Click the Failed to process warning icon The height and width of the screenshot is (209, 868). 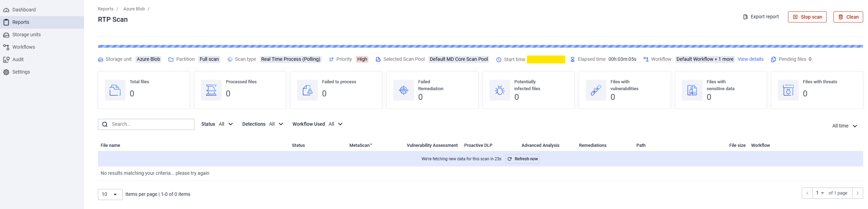click(307, 90)
